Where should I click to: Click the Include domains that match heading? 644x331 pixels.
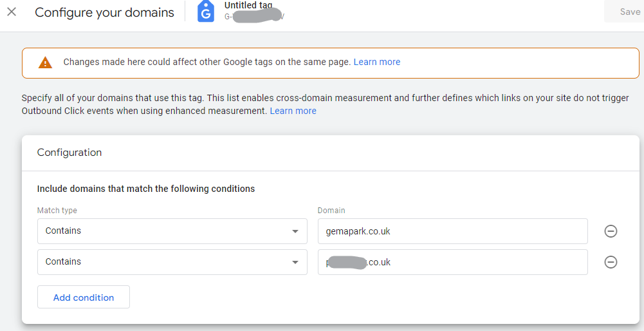click(x=146, y=189)
